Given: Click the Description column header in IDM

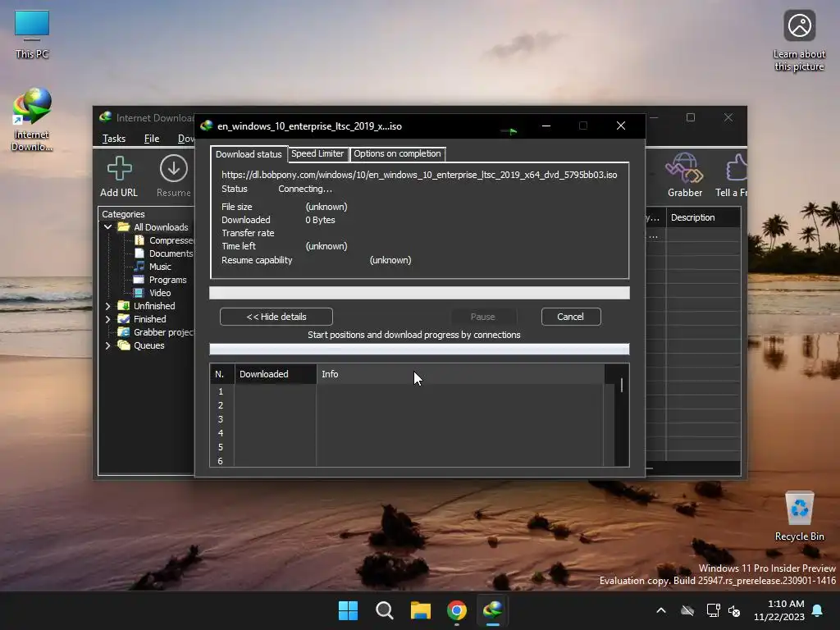Looking at the screenshot, I should click(703, 217).
